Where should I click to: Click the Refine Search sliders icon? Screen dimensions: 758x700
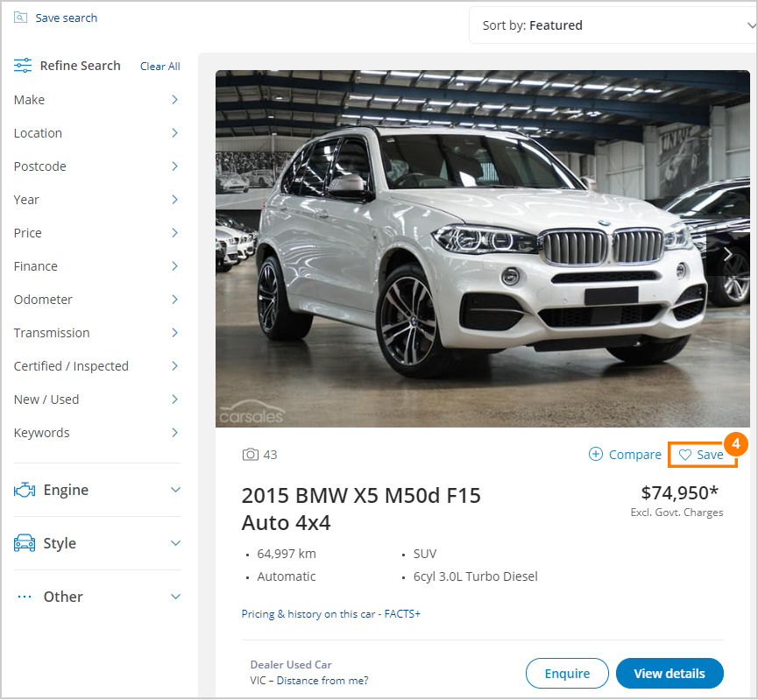(x=23, y=65)
